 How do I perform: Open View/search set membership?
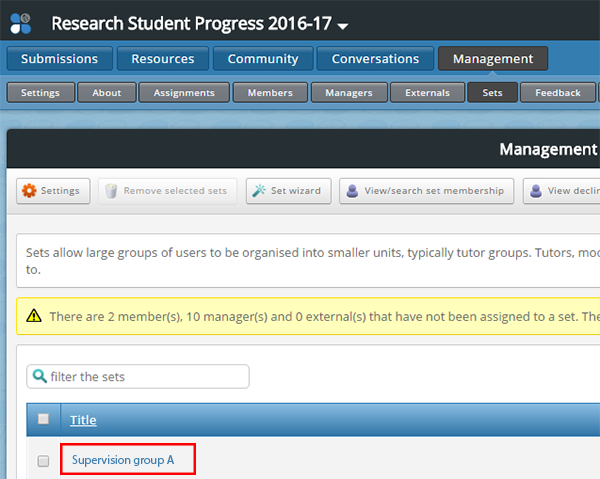(426, 191)
